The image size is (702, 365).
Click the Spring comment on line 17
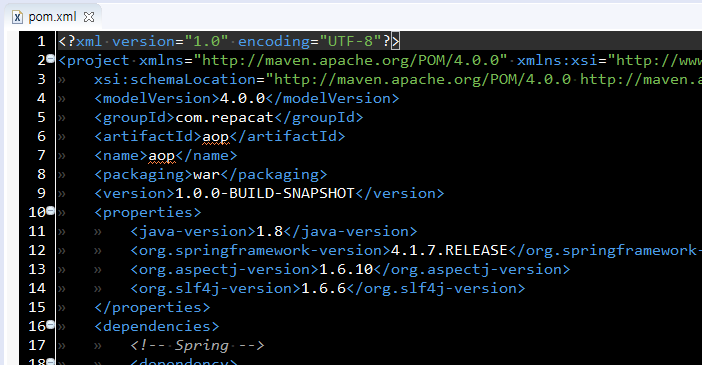pos(197,345)
